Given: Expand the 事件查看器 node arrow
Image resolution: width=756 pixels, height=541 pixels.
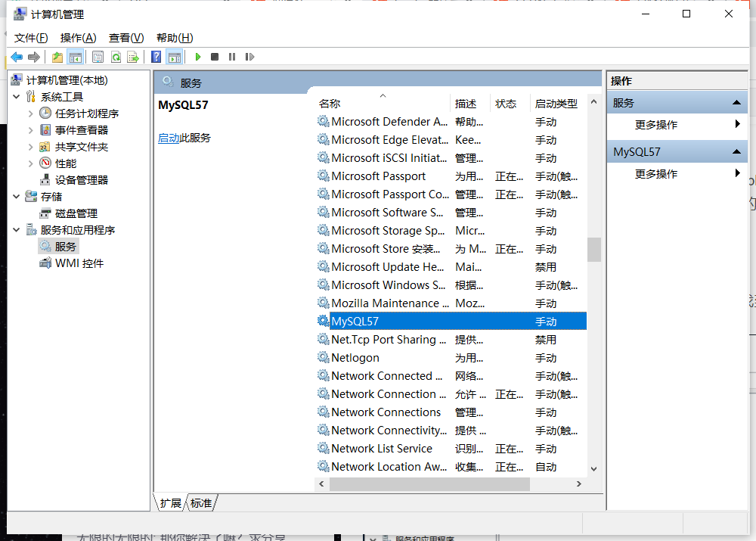Looking at the screenshot, I should coord(31,130).
